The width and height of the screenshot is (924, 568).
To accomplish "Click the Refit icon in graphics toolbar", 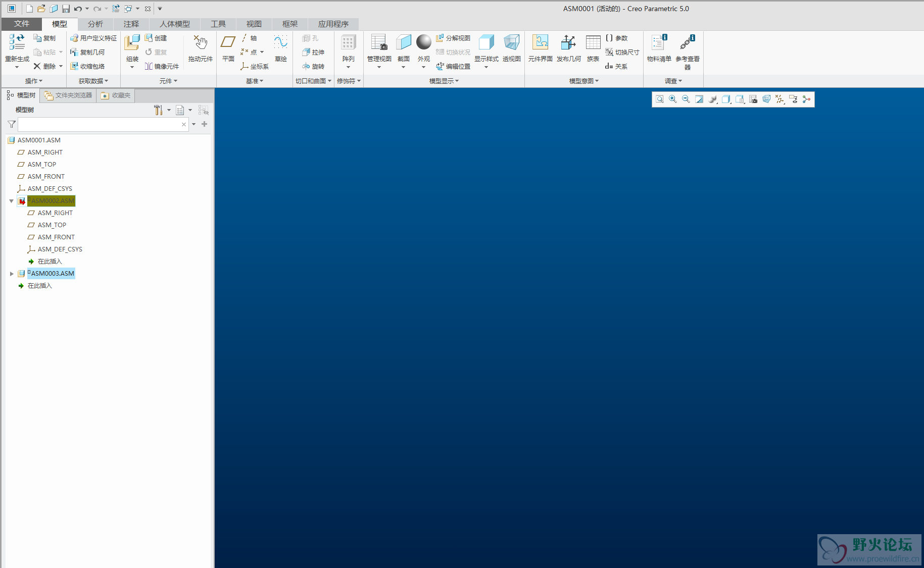I will tap(659, 99).
